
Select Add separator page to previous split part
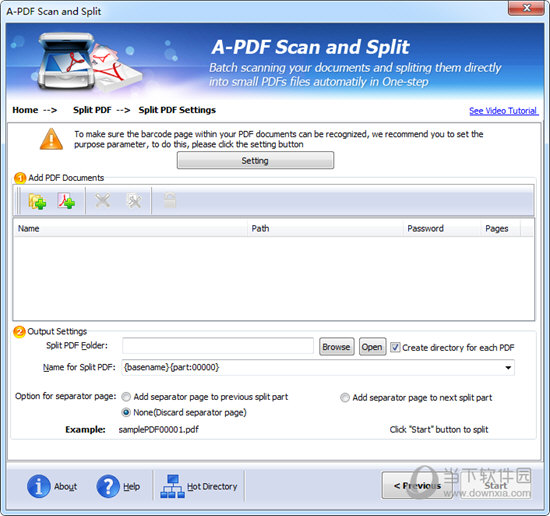click(126, 397)
